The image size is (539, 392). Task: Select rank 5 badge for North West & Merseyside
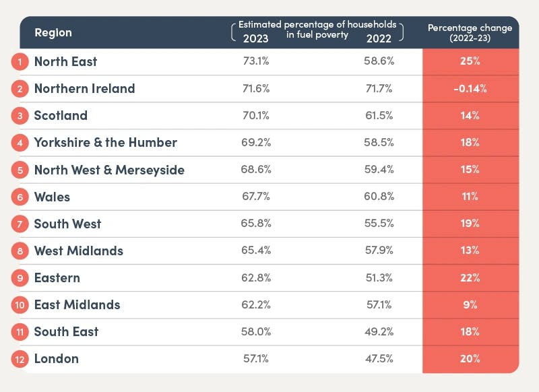tap(20, 170)
